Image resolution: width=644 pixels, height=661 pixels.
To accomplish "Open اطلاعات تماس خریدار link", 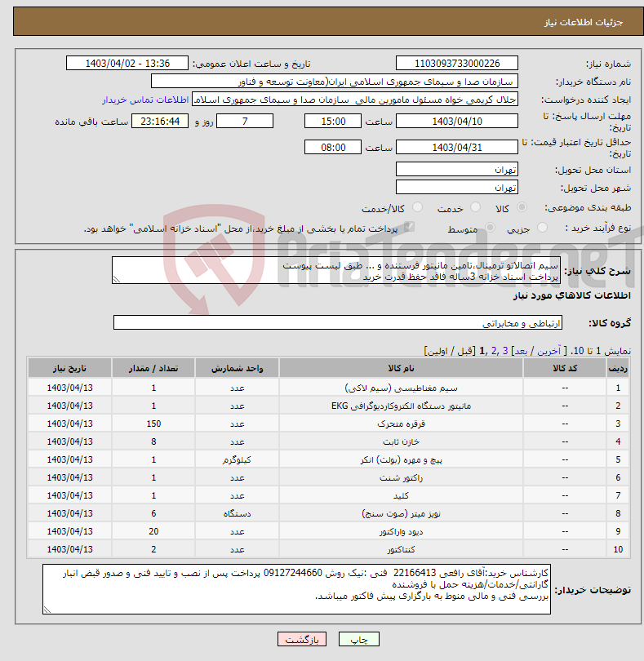I will point(145,100).
